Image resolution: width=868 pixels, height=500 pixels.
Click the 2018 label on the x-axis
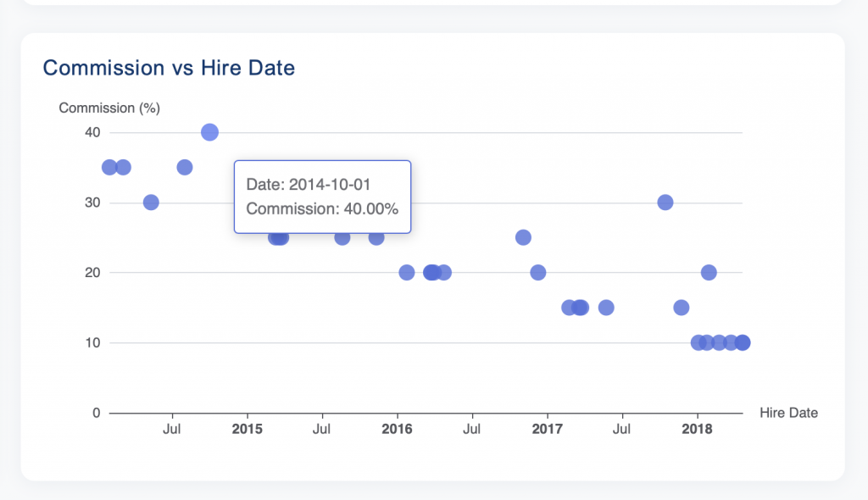coord(698,429)
